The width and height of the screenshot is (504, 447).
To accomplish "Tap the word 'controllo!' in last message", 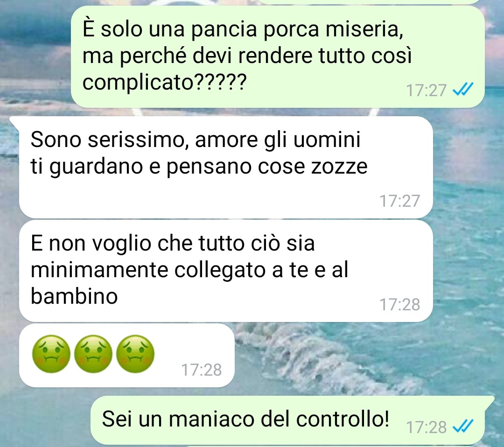I will (x=343, y=419).
